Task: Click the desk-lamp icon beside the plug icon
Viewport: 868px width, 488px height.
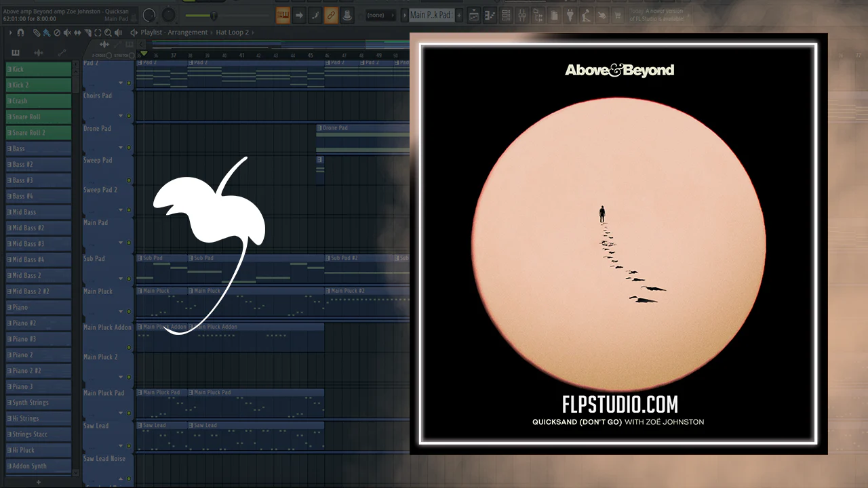Action: pos(586,15)
